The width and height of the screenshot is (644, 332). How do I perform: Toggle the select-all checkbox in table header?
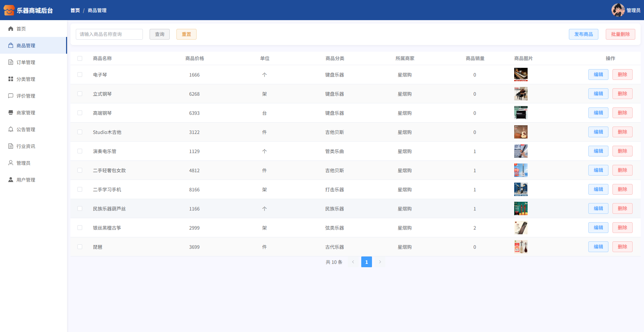coord(80,58)
